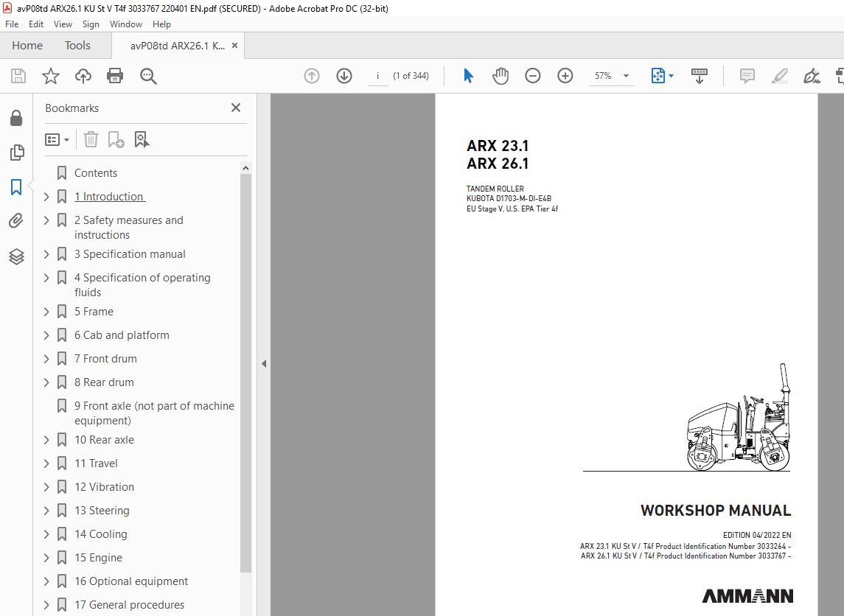Toggle the Bookmarks panel icon
The width and height of the screenshot is (844, 616).
tap(16, 187)
